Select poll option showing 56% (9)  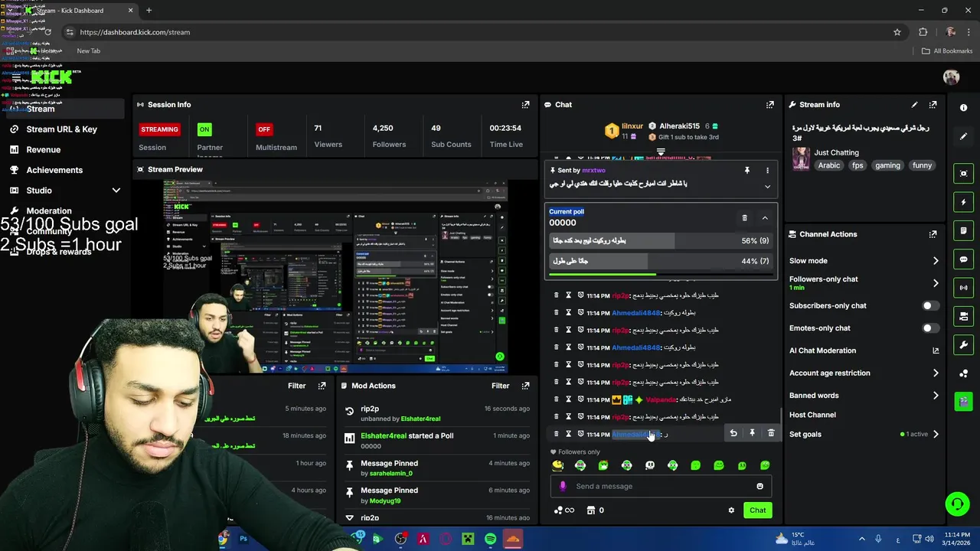pyautogui.click(x=661, y=240)
